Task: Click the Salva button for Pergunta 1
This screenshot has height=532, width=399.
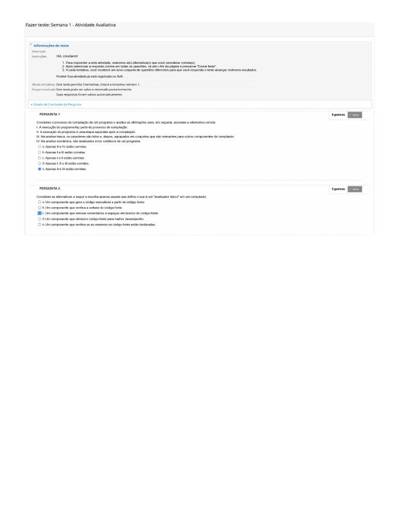Action: [354, 115]
